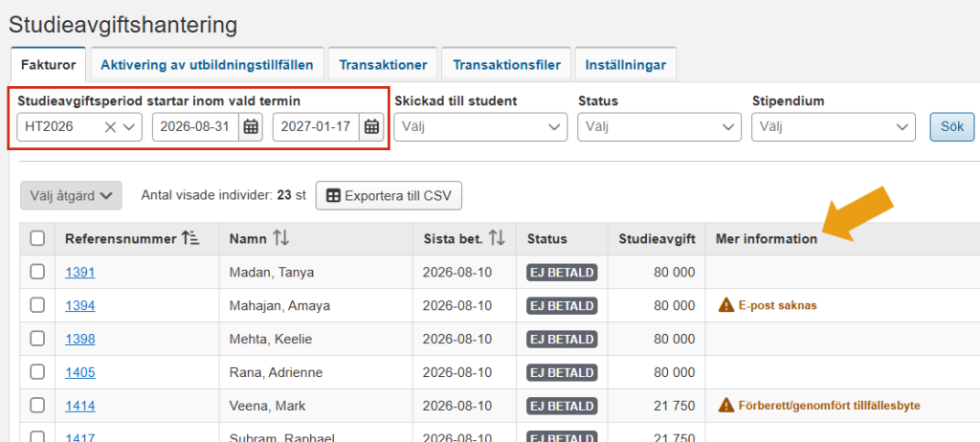Click the 2027-01-17 end date field
The width and height of the screenshot is (980, 442).
pyautogui.click(x=317, y=127)
